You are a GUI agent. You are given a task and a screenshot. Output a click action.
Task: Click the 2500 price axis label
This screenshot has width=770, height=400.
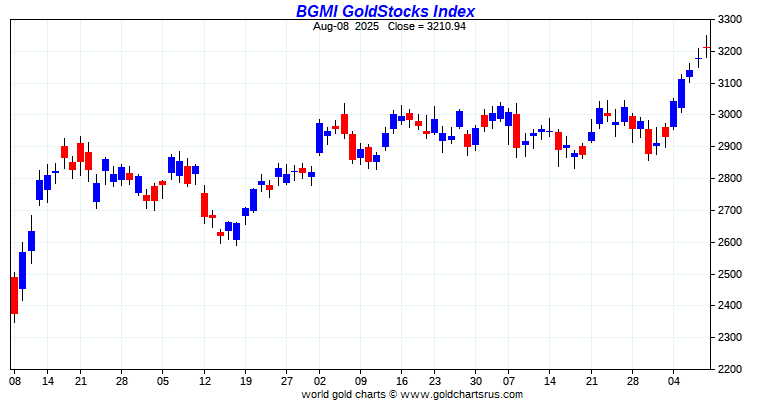[x=730, y=274]
